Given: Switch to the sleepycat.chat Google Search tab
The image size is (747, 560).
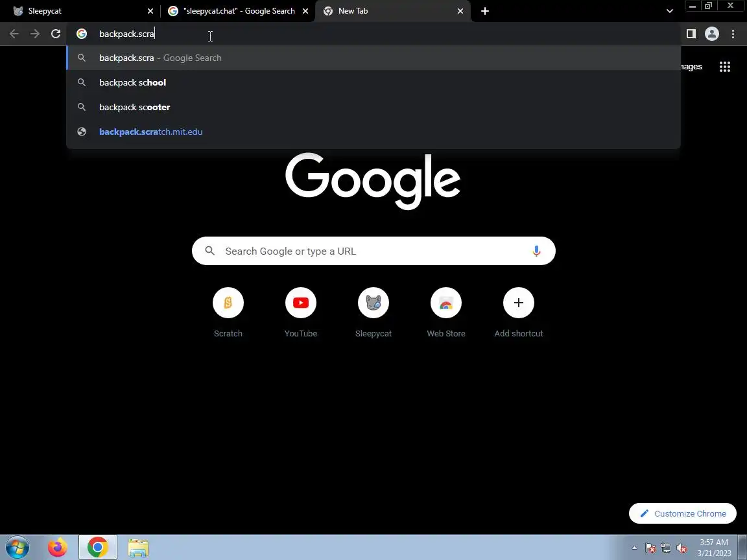Looking at the screenshot, I should tap(238, 11).
